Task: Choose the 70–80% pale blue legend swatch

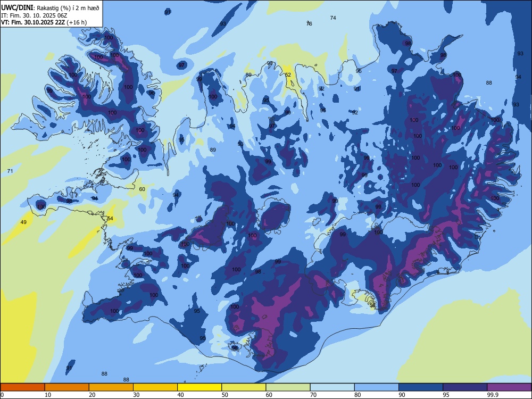Action: 332,387
